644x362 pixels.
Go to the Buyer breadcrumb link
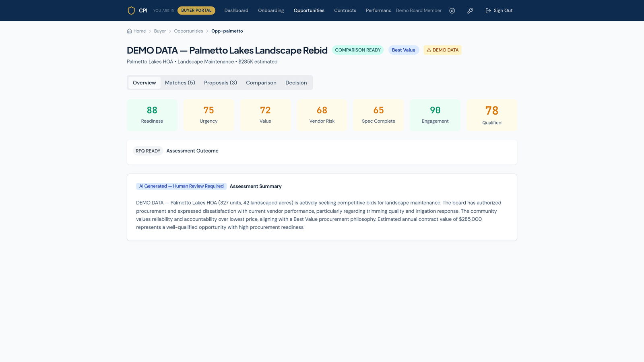[160, 31]
